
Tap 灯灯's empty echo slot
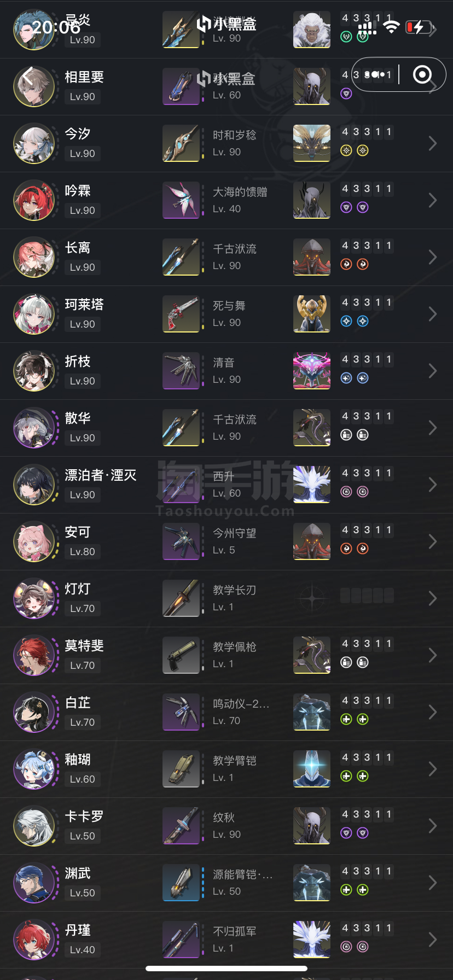(x=312, y=598)
